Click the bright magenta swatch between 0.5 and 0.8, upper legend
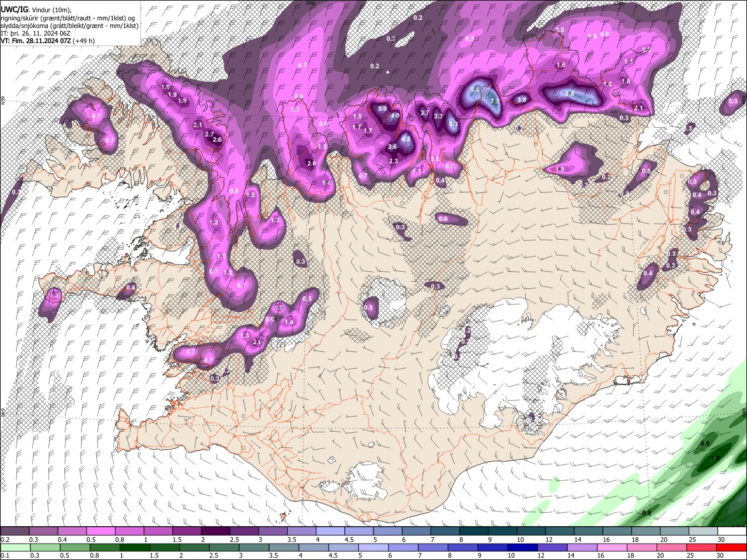Viewport: 747px width, 560px height. pos(100,531)
